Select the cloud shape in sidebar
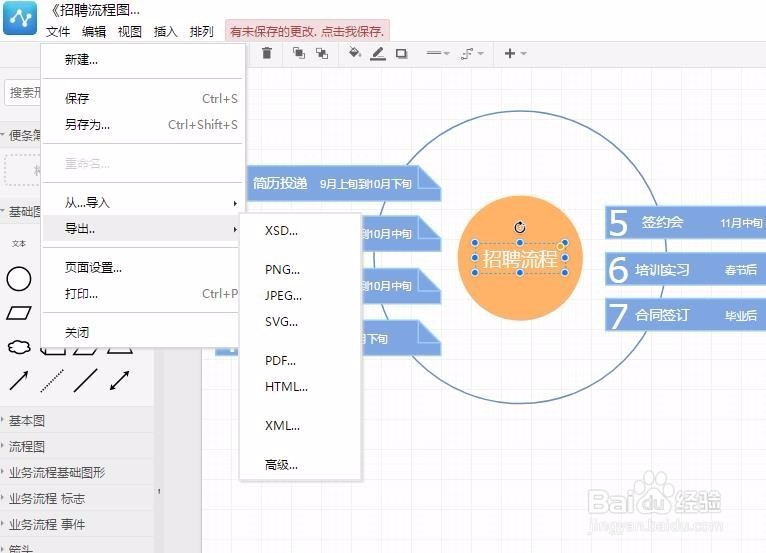 (x=19, y=347)
